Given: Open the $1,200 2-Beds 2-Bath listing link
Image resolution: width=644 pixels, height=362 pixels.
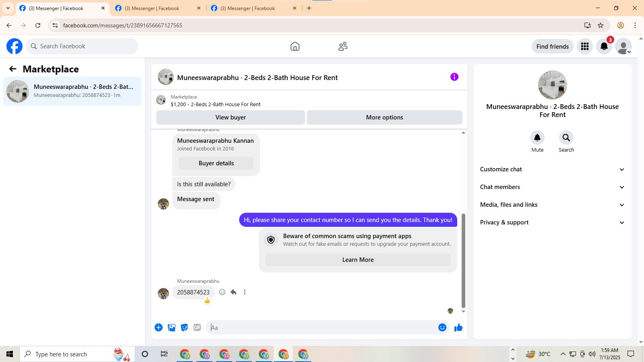Looking at the screenshot, I should tap(215, 104).
